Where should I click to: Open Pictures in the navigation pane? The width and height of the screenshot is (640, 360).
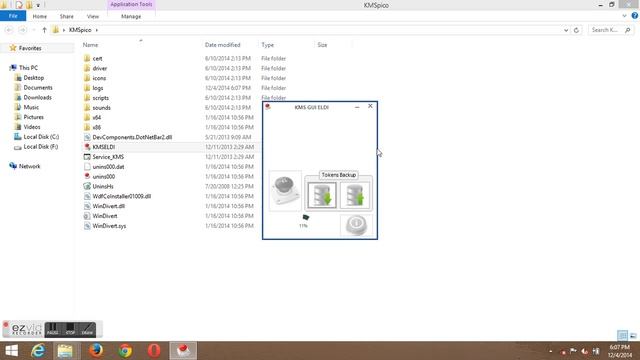(33, 117)
